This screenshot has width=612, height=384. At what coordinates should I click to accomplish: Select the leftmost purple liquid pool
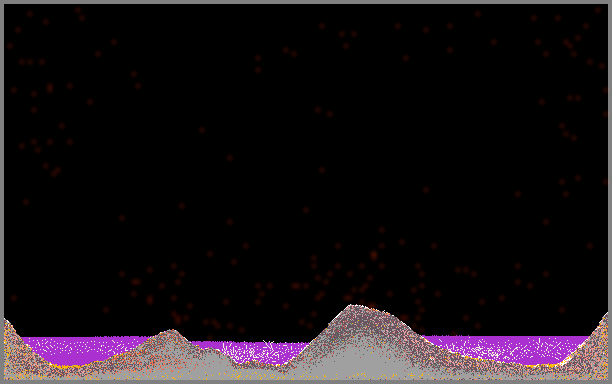82,350
